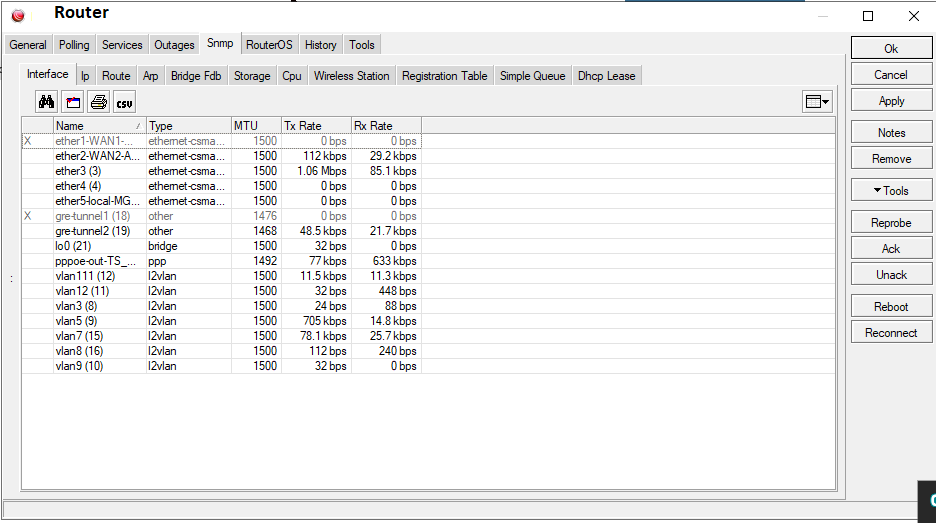Sort by the MTU column header
The height and width of the screenshot is (523, 936).
click(256, 125)
